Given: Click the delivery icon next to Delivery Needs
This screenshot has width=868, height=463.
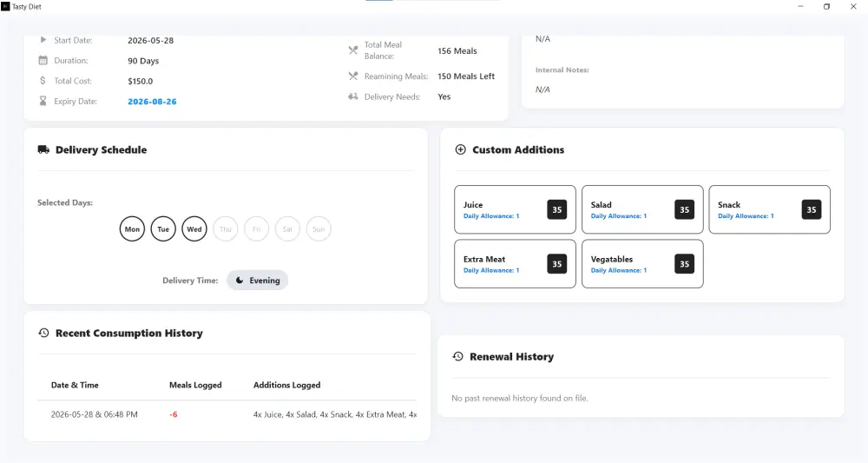Looking at the screenshot, I should click(353, 96).
